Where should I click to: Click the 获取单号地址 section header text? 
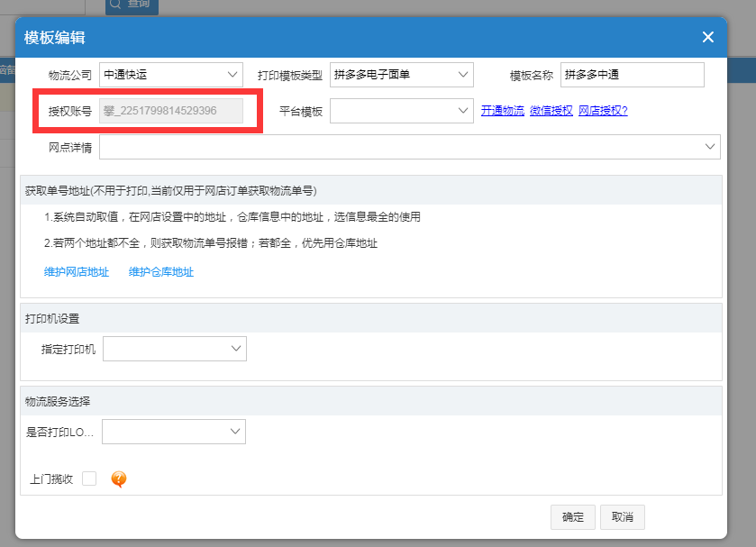[170, 191]
